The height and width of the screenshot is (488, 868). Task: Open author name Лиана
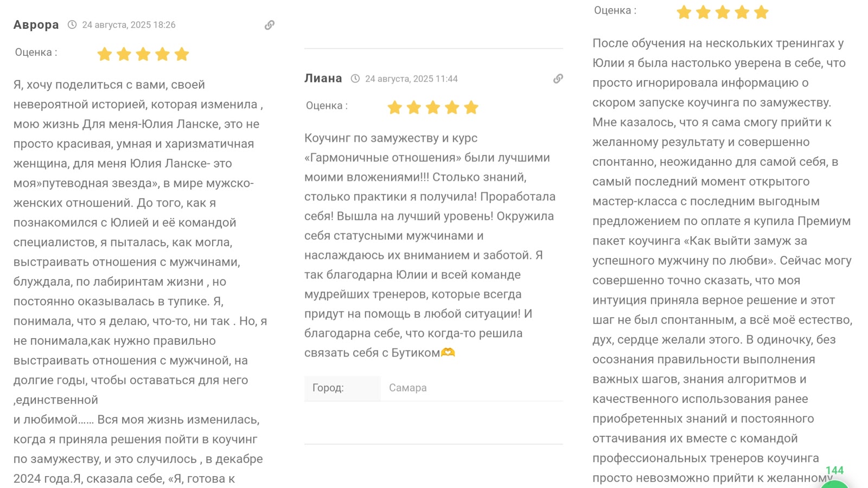click(323, 79)
